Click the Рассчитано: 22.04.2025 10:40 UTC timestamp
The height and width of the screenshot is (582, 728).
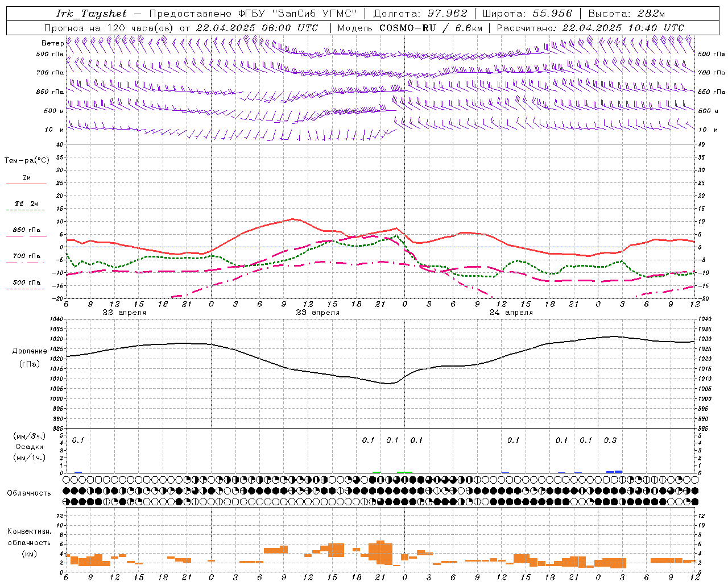click(x=590, y=28)
